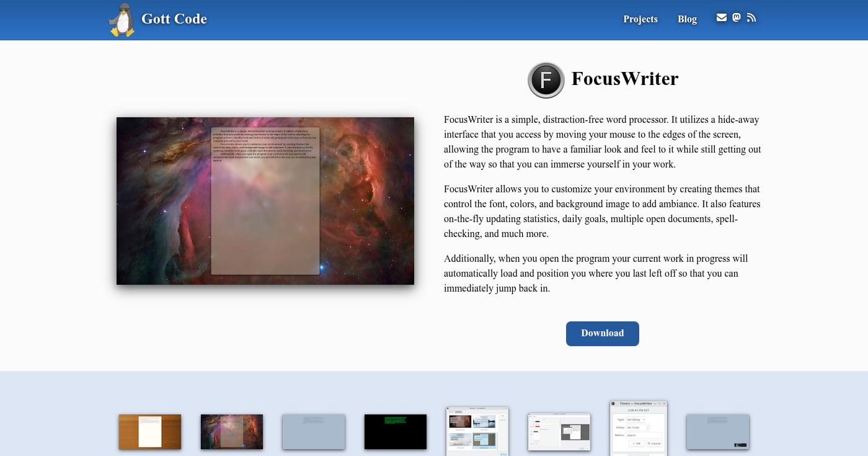
Task: Click the FocusWriter app icon
Action: click(546, 79)
